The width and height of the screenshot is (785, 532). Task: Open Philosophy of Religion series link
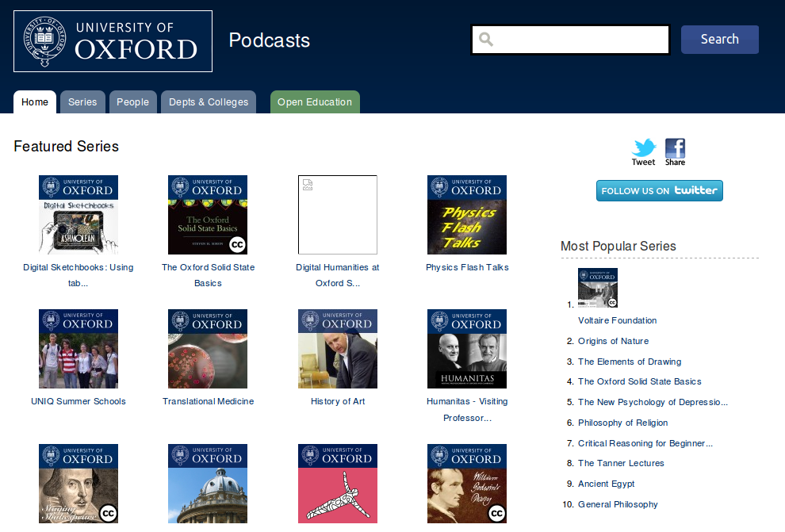click(x=622, y=423)
